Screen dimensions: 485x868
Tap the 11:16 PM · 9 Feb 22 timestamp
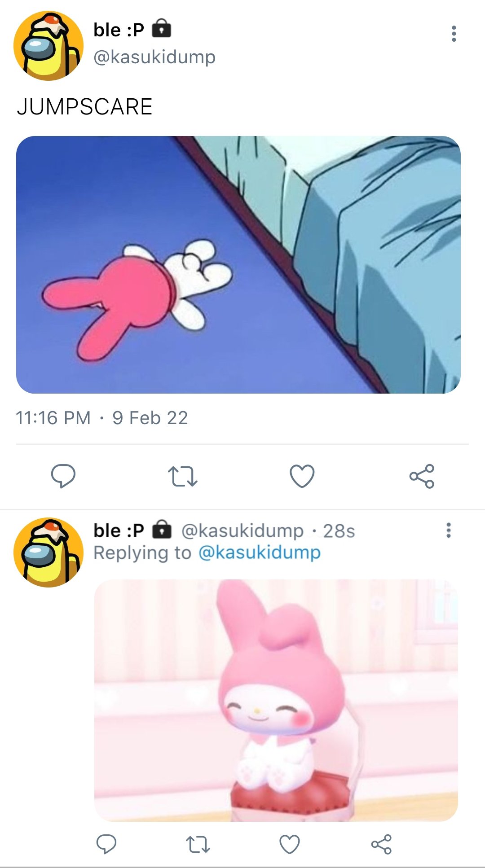[x=102, y=418]
